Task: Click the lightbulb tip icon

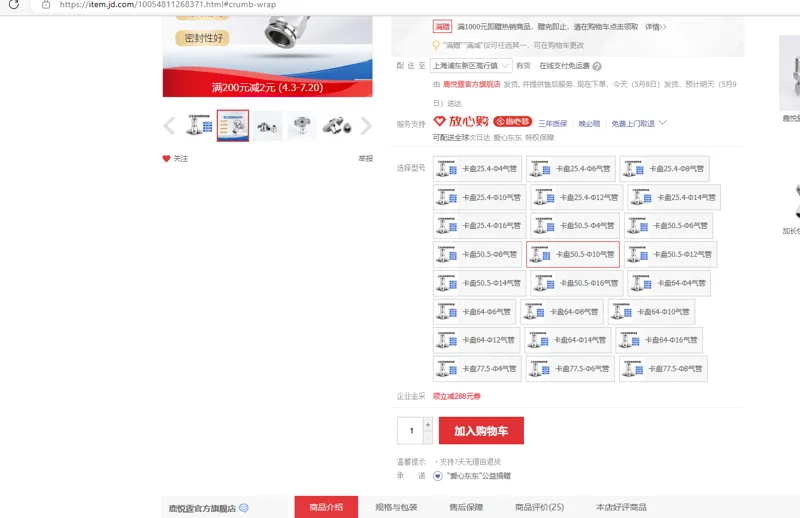Action: (x=436, y=45)
